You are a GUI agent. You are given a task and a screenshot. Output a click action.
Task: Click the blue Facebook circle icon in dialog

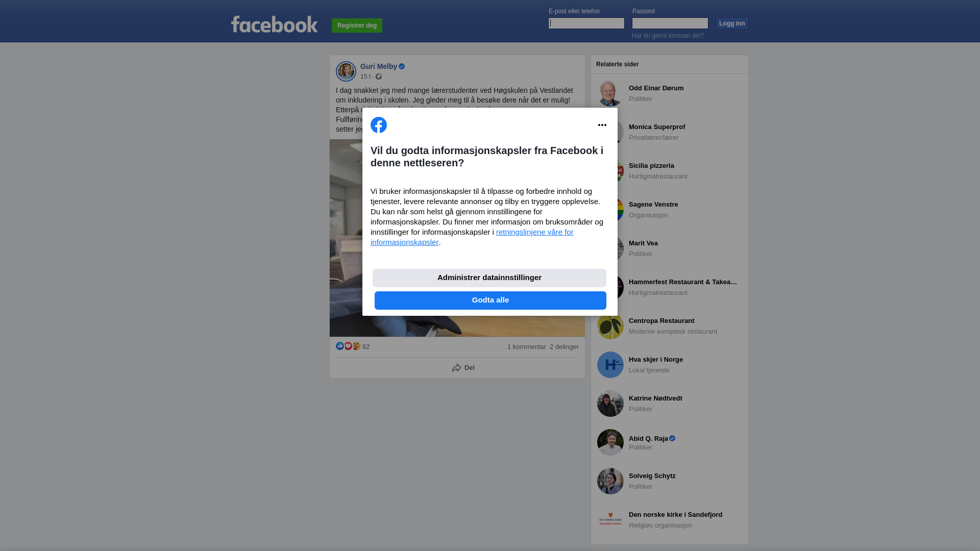[x=379, y=125]
